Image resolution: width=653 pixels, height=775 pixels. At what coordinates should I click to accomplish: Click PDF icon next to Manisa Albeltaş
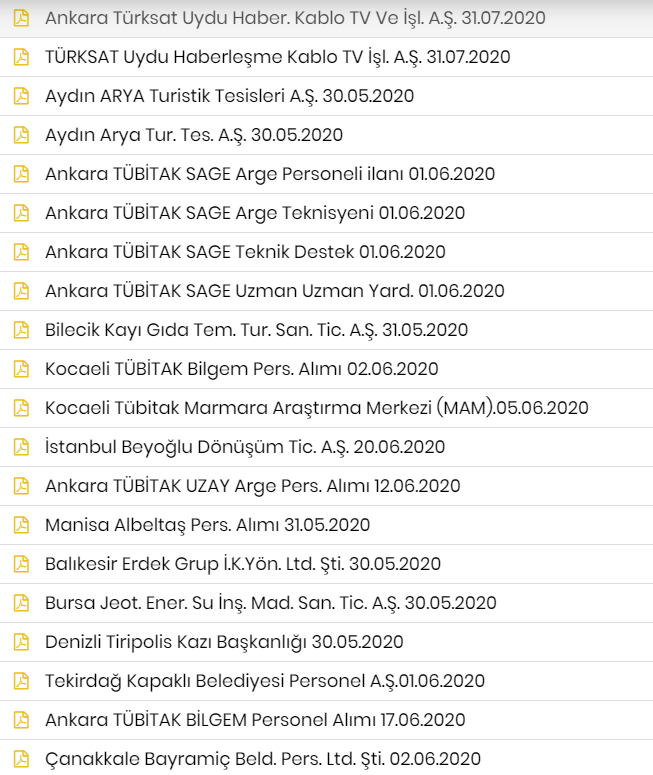click(21, 525)
